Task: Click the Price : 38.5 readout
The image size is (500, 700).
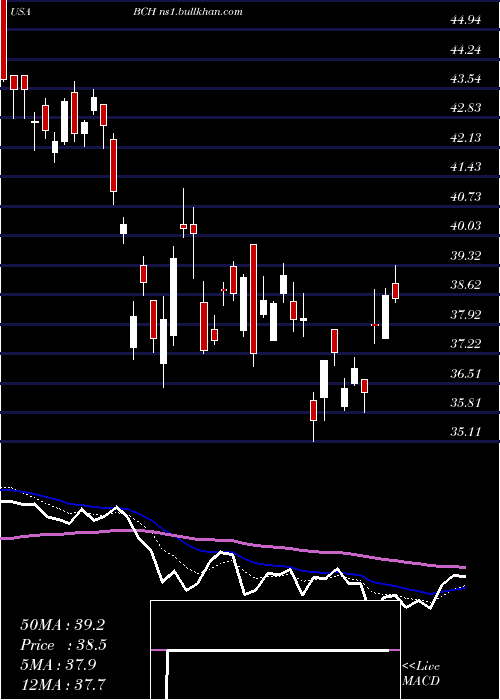Action: [64, 645]
